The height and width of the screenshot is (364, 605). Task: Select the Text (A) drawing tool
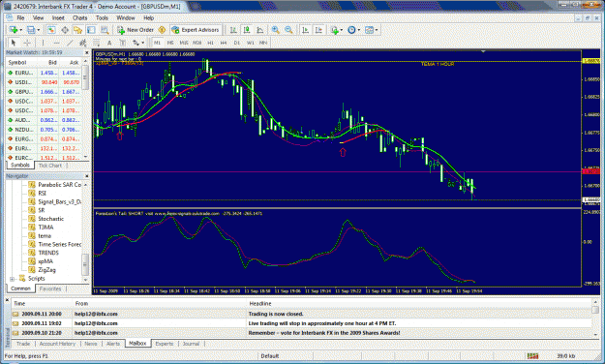(109, 43)
